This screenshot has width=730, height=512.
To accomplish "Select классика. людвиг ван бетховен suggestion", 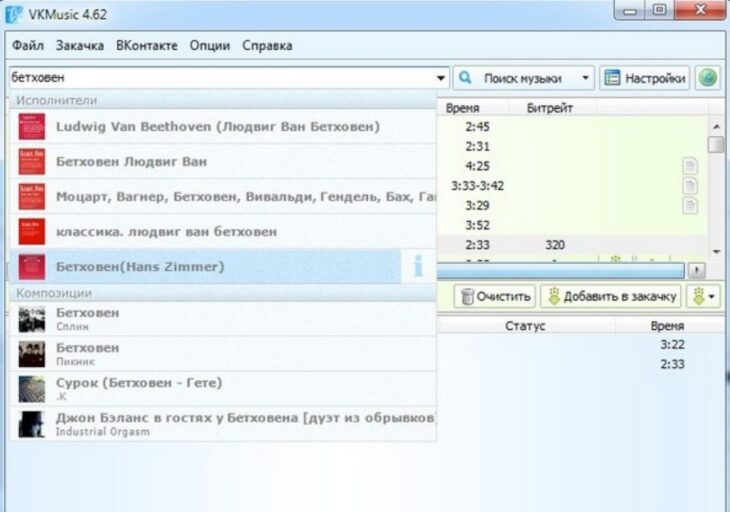I will [223, 231].
